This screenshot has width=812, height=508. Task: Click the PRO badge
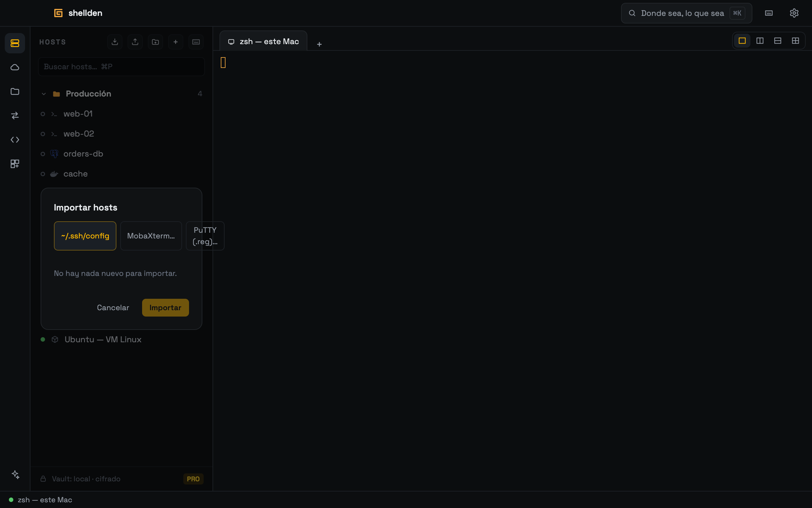click(193, 479)
